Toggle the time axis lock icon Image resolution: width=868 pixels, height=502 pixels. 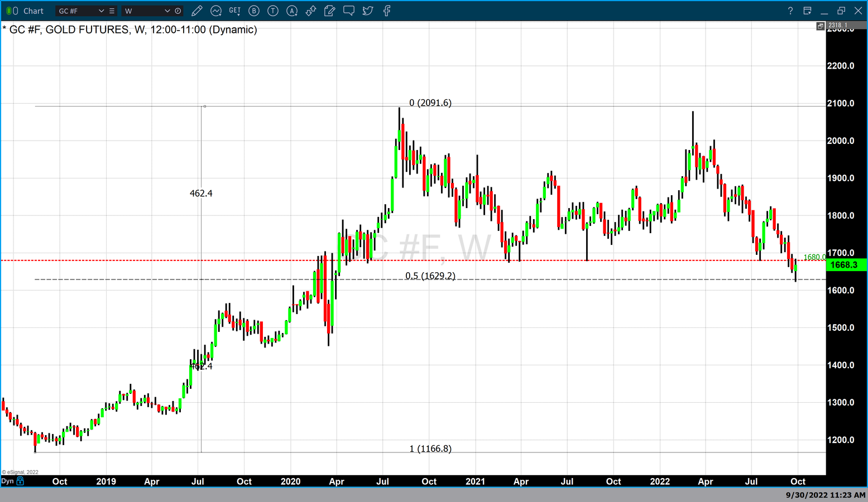point(21,481)
